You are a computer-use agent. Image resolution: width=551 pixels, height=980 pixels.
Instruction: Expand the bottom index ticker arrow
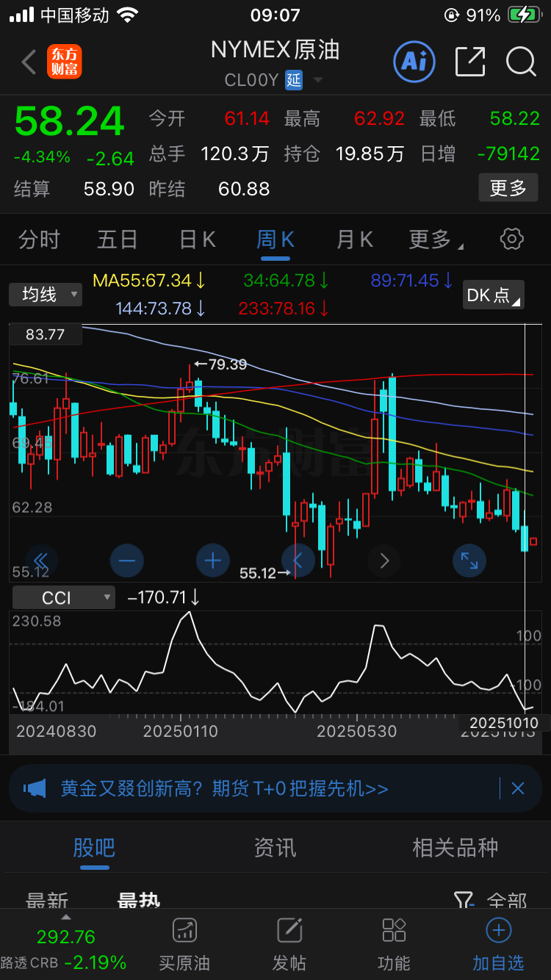tap(66, 917)
